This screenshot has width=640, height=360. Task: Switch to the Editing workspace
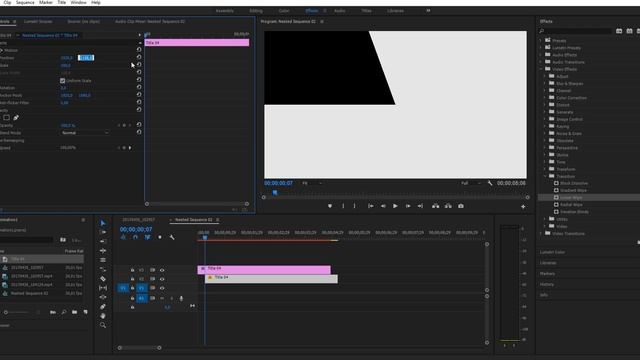point(256,11)
